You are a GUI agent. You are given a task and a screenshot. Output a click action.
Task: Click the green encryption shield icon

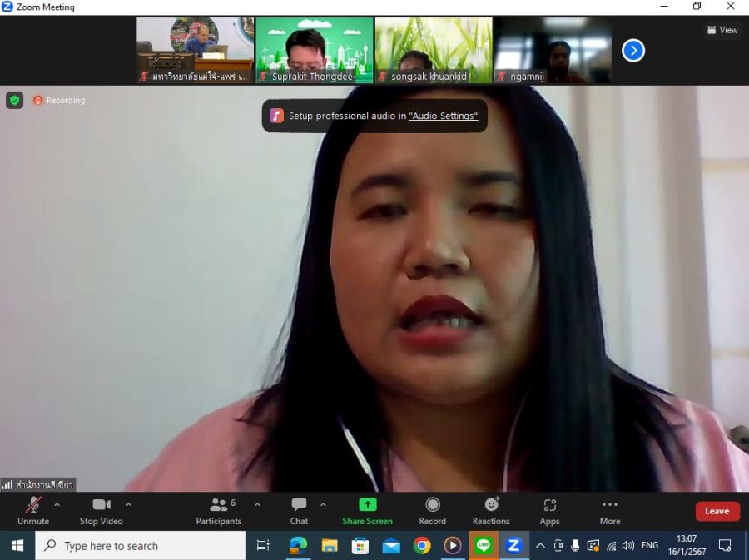[x=15, y=100]
